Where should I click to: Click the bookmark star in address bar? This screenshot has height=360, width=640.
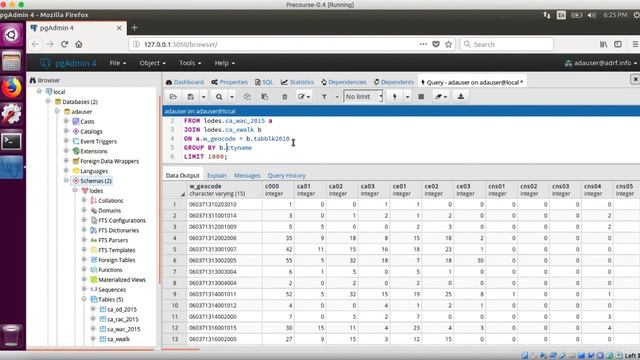pos(449,44)
